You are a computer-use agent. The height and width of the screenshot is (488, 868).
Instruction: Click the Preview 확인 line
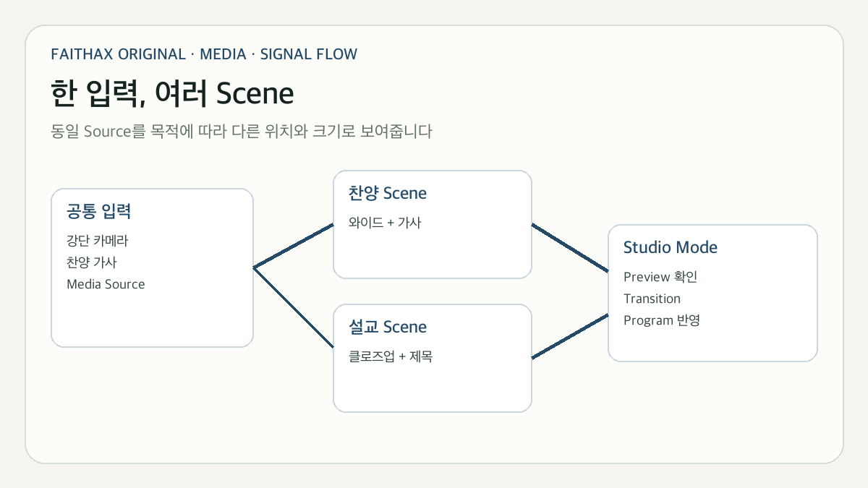[660, 277]
